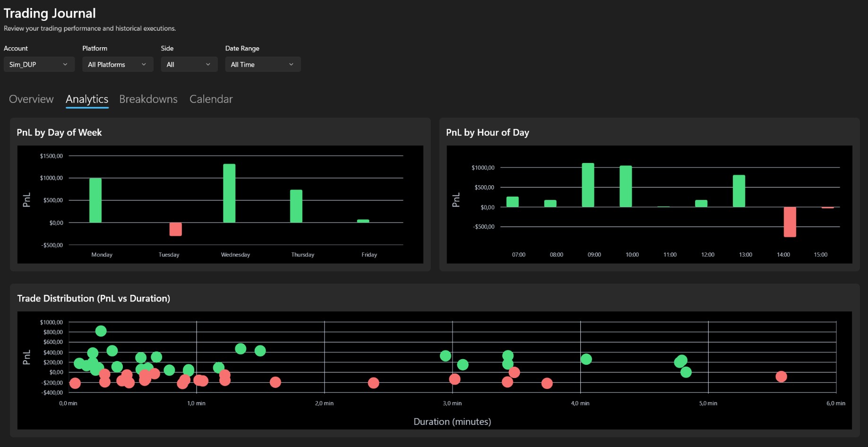Click the 3,0 min axis label
The height and width of the screenshot is (447, 868).
point(452,404)
